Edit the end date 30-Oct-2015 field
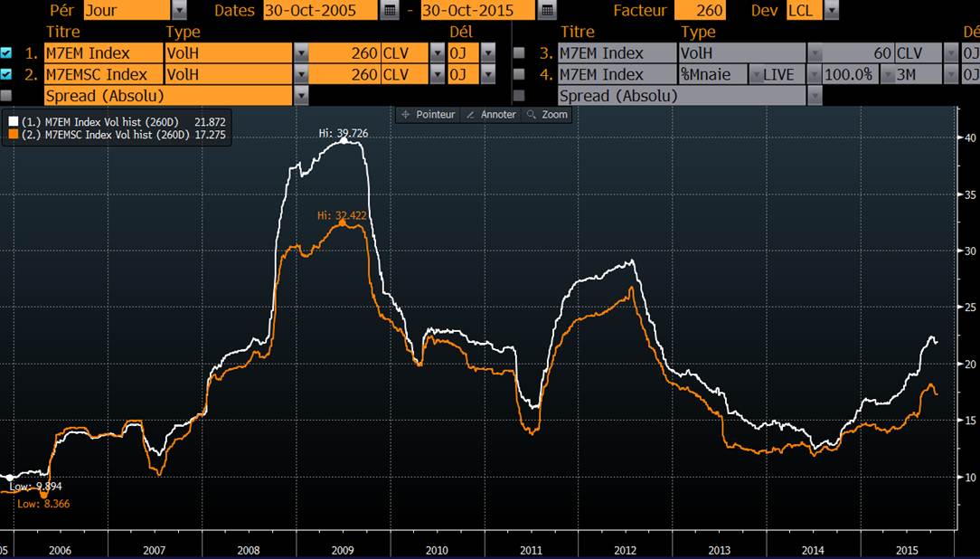 (x=477, y=10)
